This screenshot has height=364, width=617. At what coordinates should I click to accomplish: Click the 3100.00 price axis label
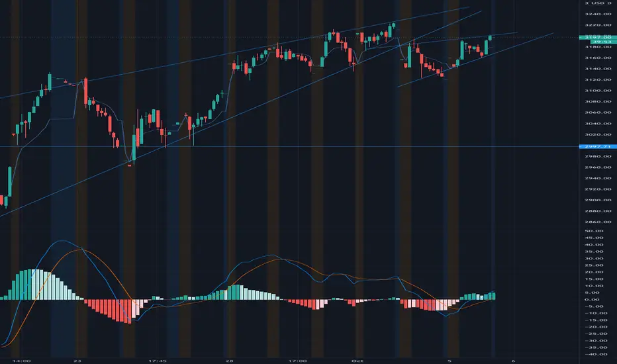coord(598,91)
